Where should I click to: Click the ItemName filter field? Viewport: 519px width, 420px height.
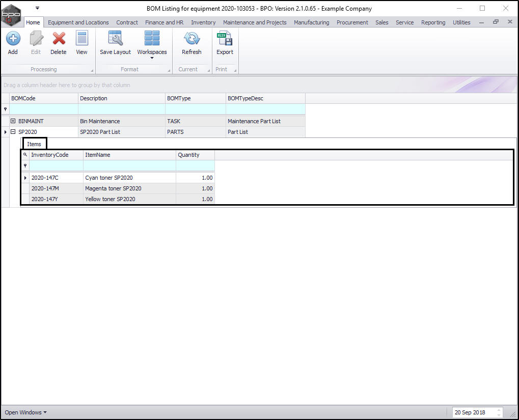tap(129, 165)
